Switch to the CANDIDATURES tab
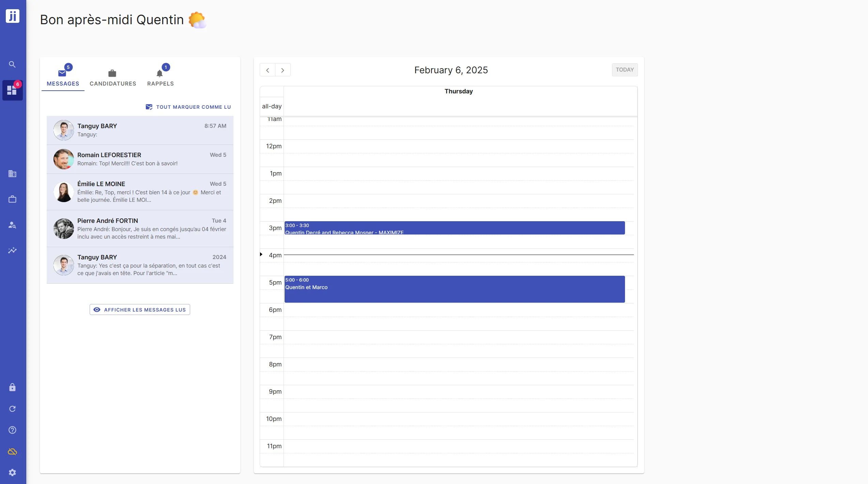Screen dimensions: 868x484 tap(113, 76)
